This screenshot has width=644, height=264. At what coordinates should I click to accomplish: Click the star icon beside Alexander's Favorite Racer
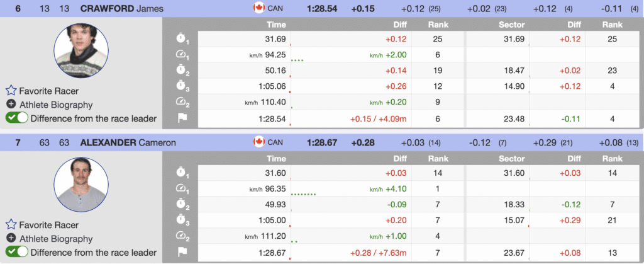point(11,225)
